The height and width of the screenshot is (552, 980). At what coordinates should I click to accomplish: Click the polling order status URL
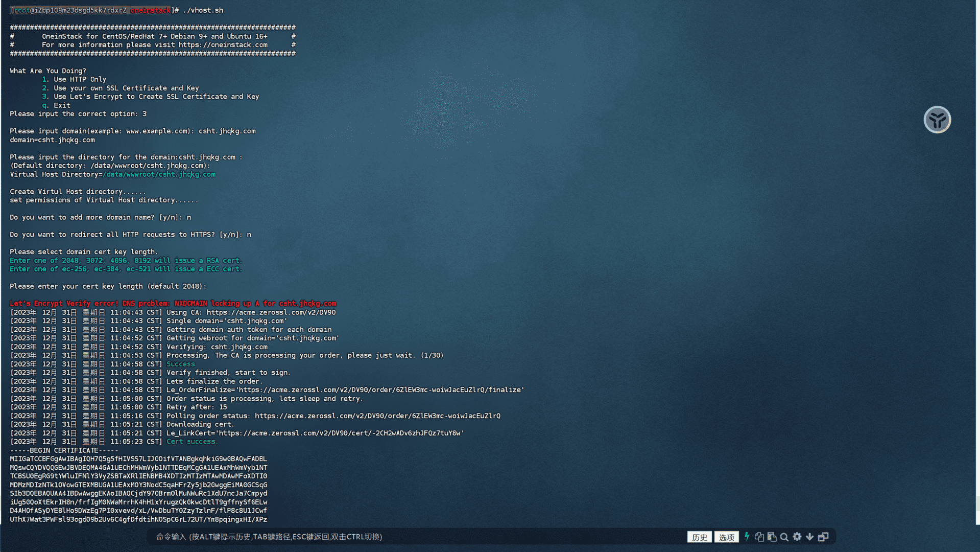[377, 416]
